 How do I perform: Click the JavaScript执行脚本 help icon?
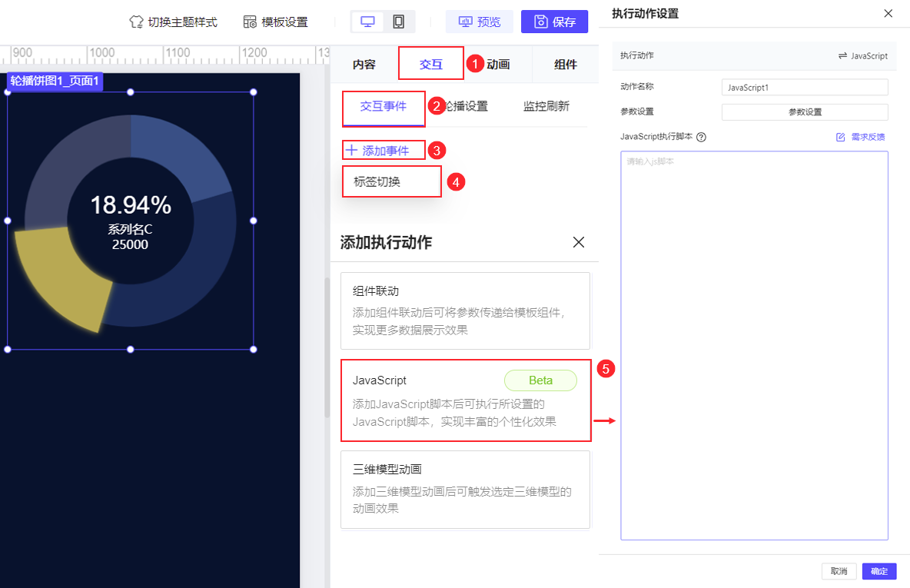coord(701,137)
